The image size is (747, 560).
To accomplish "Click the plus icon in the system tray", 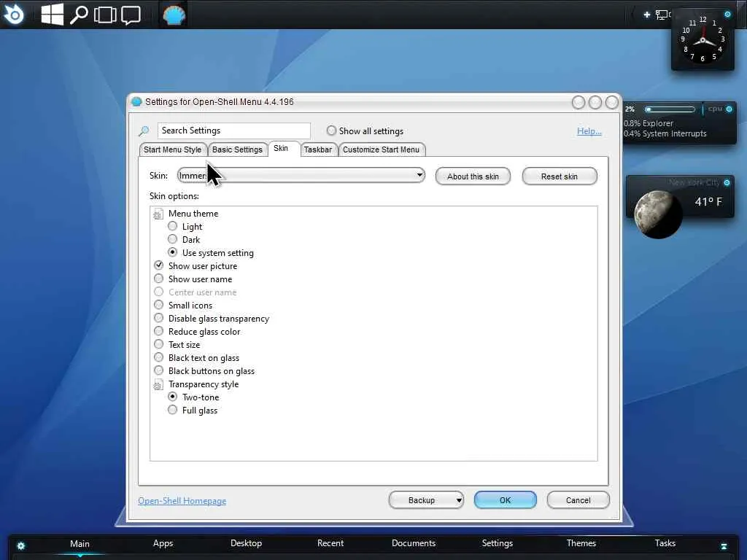I will (x=646, y=15).
